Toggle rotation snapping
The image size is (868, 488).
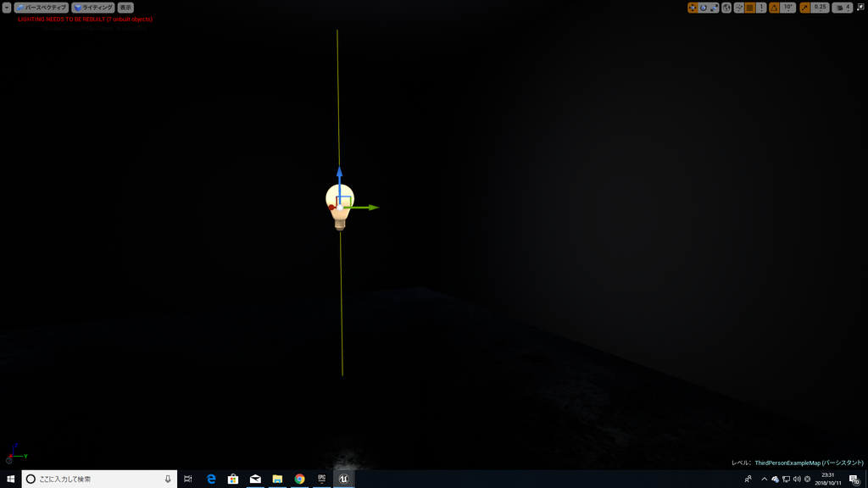click(x=772, y=7)
